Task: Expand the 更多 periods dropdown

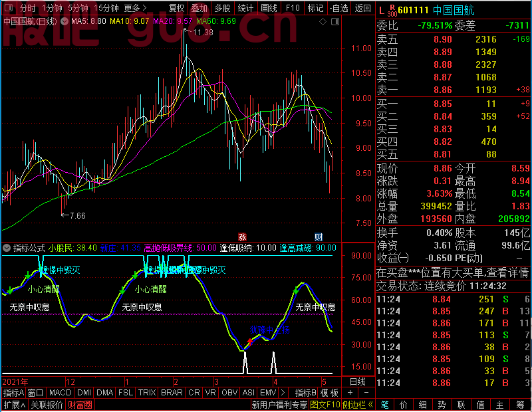Action: point(136,8)
